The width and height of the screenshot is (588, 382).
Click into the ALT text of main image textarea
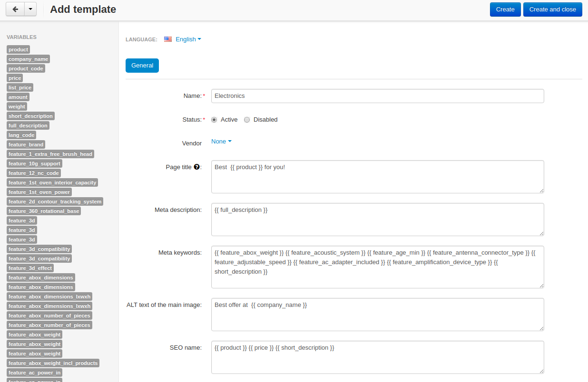click(x=377, y=315)
